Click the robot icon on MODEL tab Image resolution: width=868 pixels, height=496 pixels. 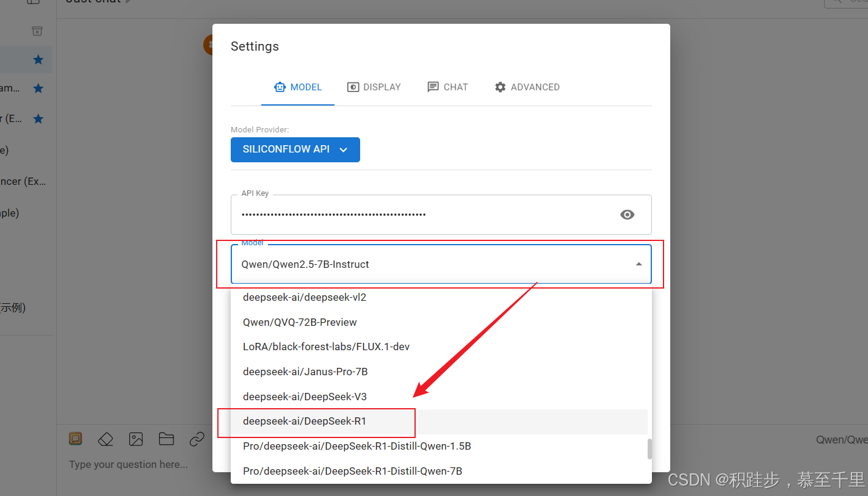pyautogui.click(x=280, y=87)
